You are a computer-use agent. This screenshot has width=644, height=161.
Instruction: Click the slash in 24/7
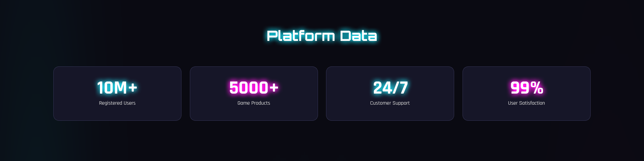click(396, 88)
